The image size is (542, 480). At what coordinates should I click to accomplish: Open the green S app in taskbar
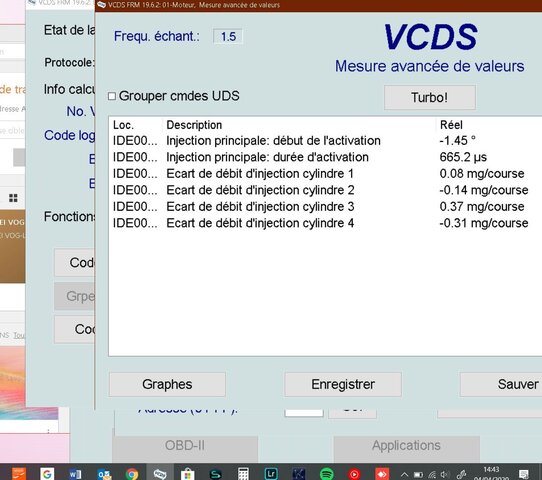[215, 474]
